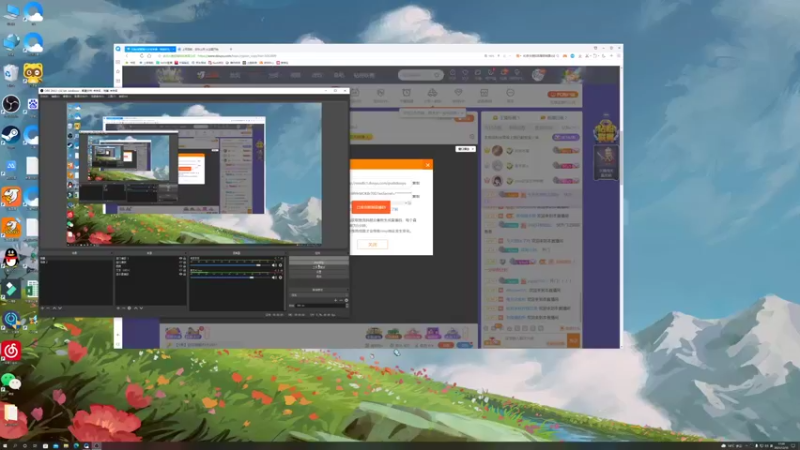This screenshot has width=800, height=450.
Task: Open settings gear of first mixer track
Action: [280, 265]
